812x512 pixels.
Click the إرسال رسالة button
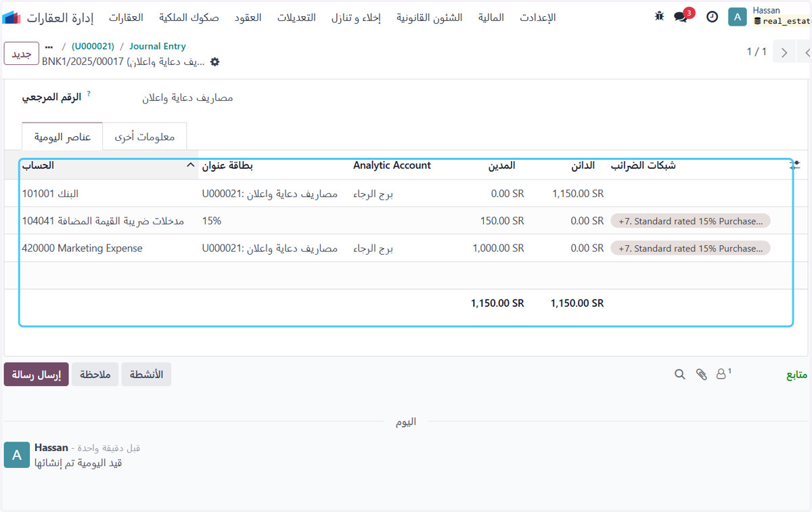click(x=37, y=375)
